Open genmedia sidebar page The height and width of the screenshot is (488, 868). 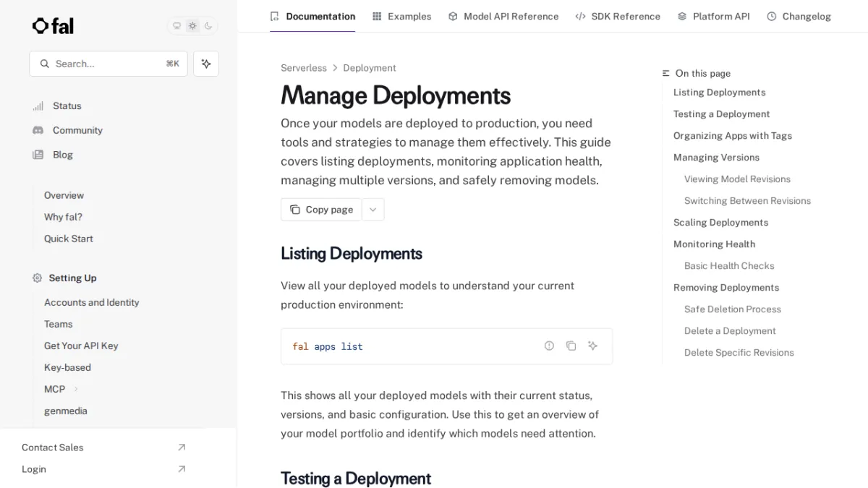pyautogui.click(x=65, y=411)
